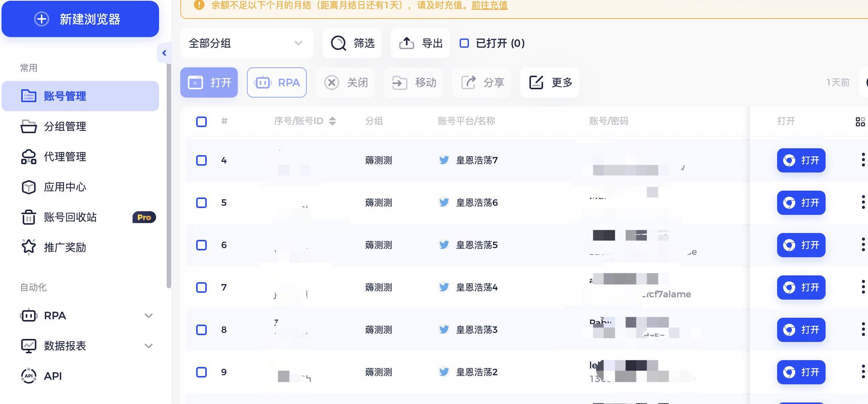Click the 移动 move toolbar icon

(400, 82)
